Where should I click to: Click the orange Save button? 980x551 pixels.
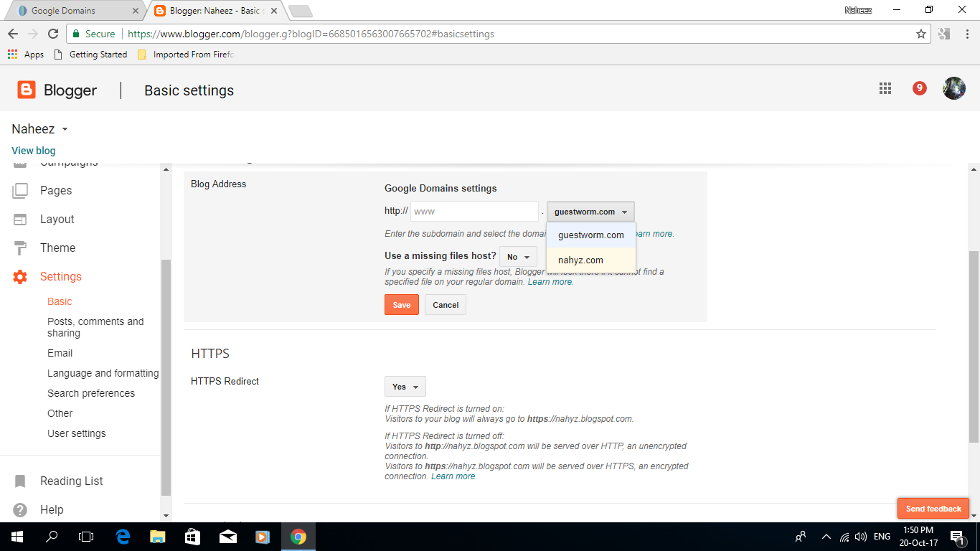tap(402, 305)
